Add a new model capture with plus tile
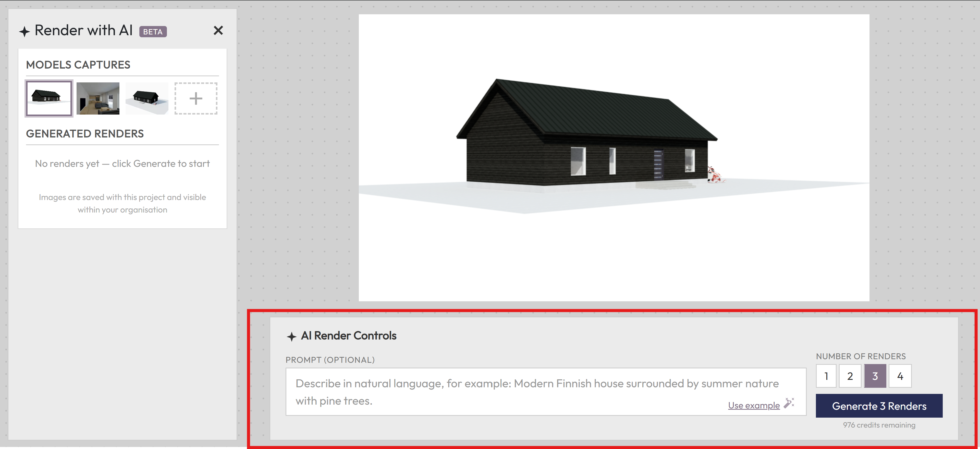This screenshot has width=980, height=449. (x=196, y=98)
